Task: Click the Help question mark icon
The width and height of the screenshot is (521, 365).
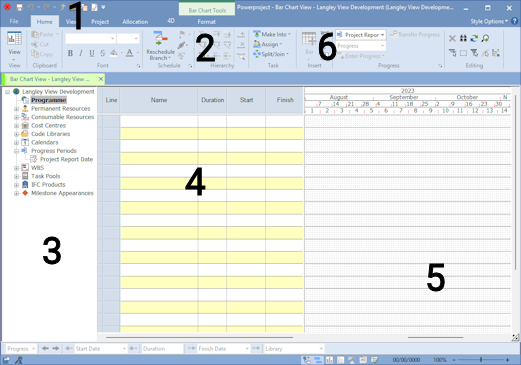Action: point(515,21)
